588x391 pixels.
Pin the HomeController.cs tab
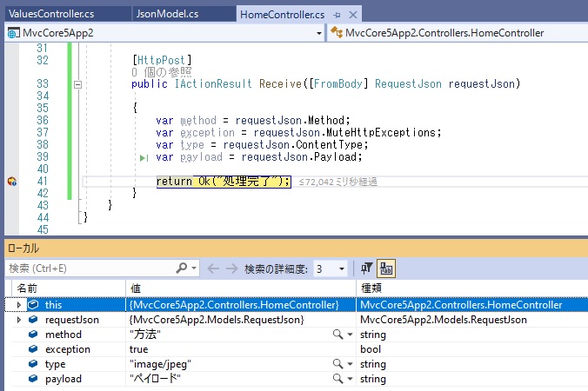(x=336, y=14)
